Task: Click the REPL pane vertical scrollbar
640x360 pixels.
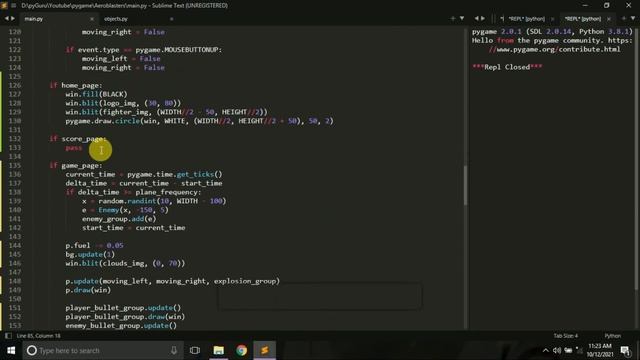Action: point(637,159)
